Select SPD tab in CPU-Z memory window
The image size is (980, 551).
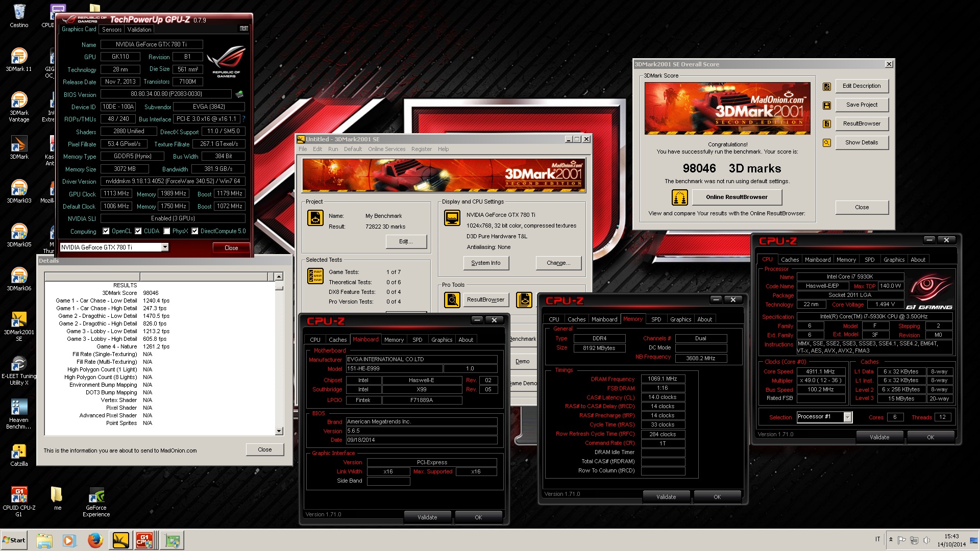656,319
